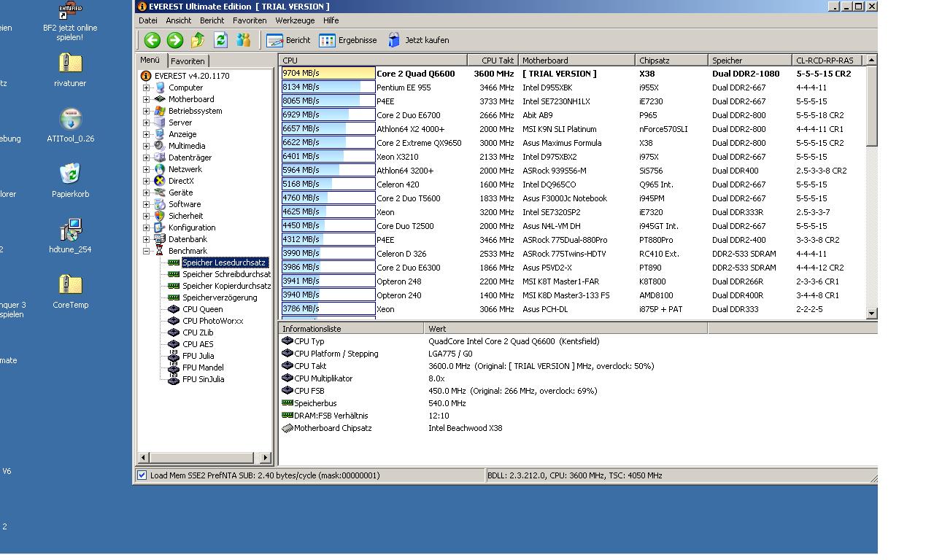This screenshot has height=560, width=934.
Task: Click the Up level arrow toolbar icon
Action: coord(198,40)
